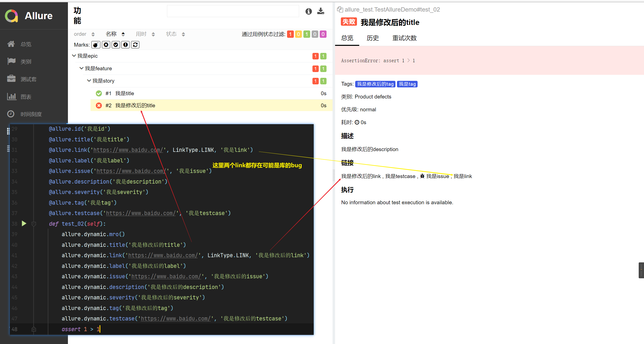The height and width of the screenshot is (344, 644).
Task: Toggle the retries refresh mark filter
Action: pyautogui.click(x=135, y=45)
